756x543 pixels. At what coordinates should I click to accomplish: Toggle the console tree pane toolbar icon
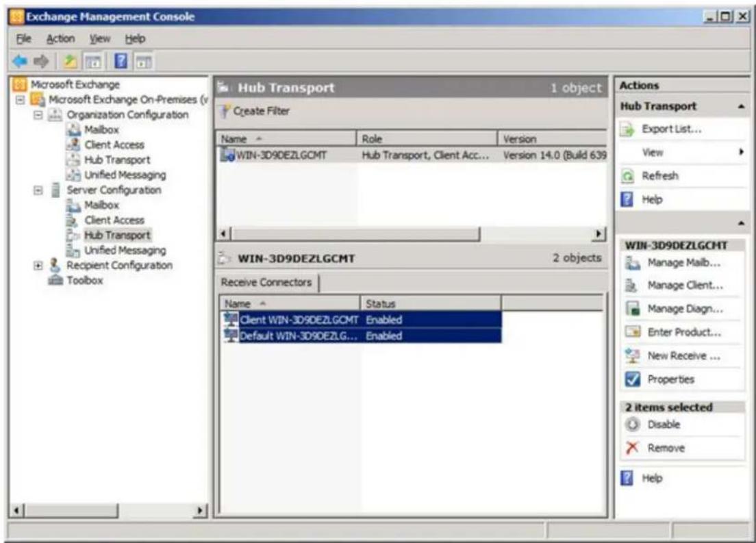point(93,62)
